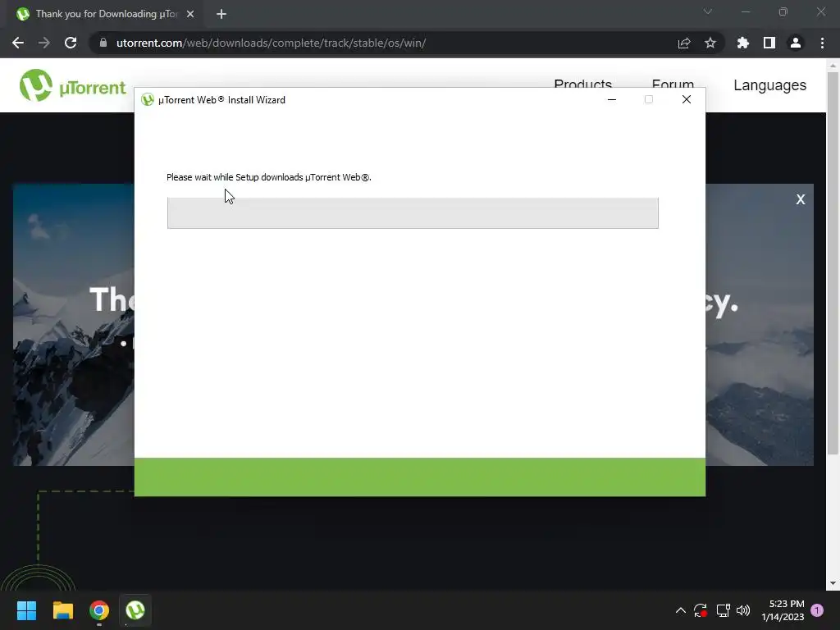Bookmark this tab with the star icon

[710, 43]
